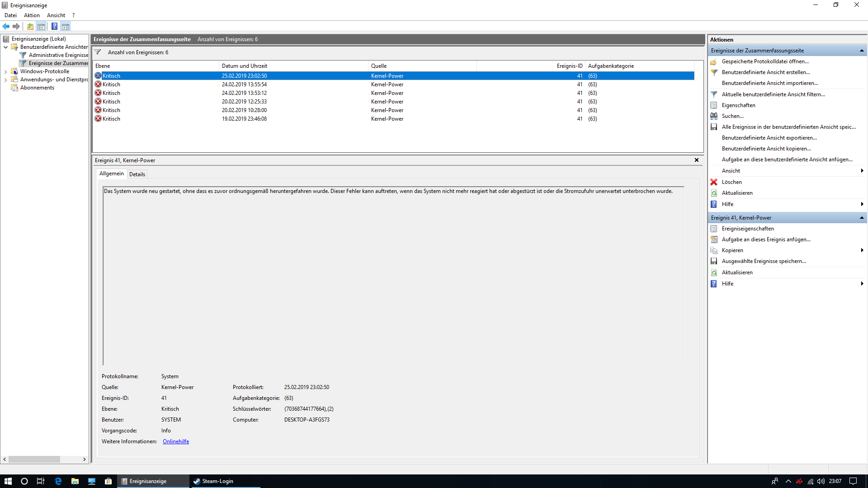Collapse the Ereignisse der Zusammenfassungsseite actions section
Image resolution: width=868 pixels, height=488 pixels.
(x=862, y=51)
